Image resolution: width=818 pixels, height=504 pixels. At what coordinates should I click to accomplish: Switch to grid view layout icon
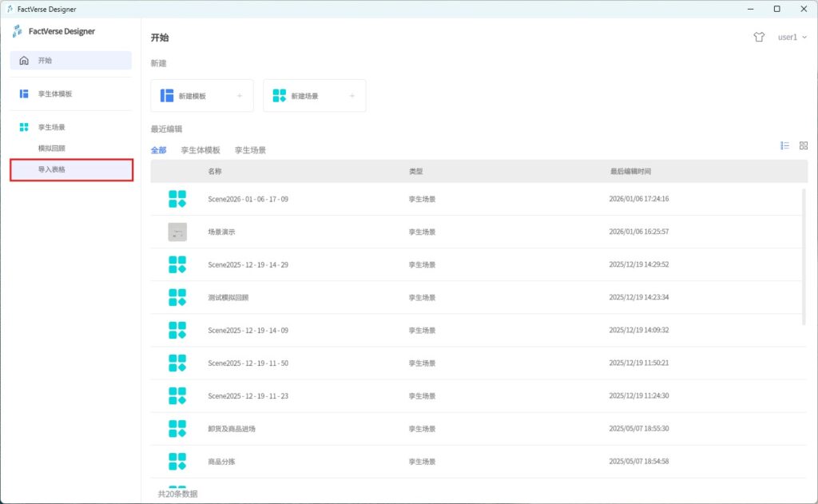pyautogui.click(x=804, y=145)
